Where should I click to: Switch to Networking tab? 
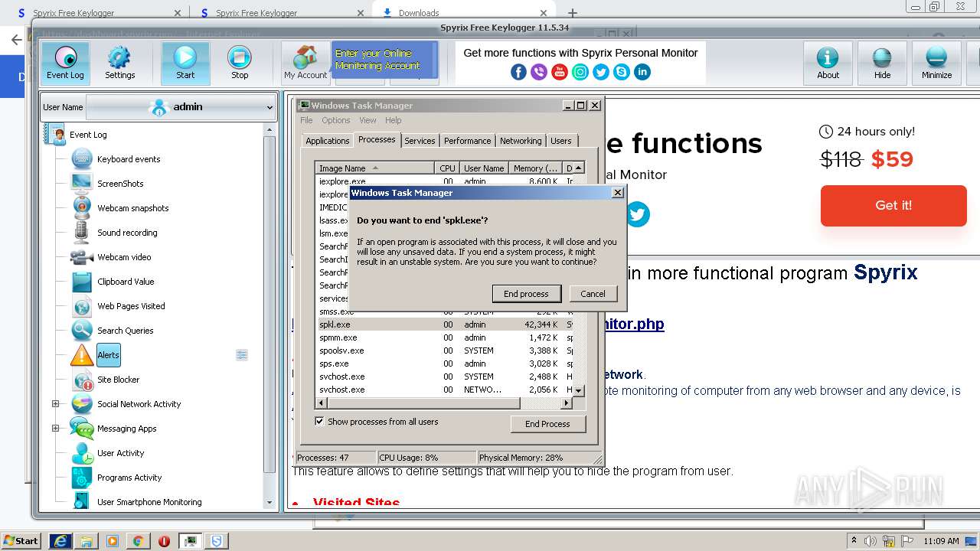pos(520,141)
